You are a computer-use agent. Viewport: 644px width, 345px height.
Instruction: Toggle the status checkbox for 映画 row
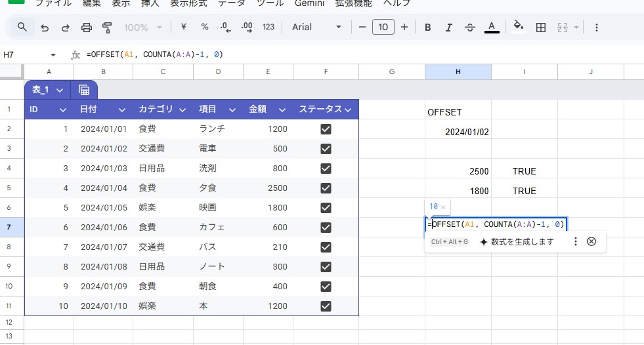326,208
